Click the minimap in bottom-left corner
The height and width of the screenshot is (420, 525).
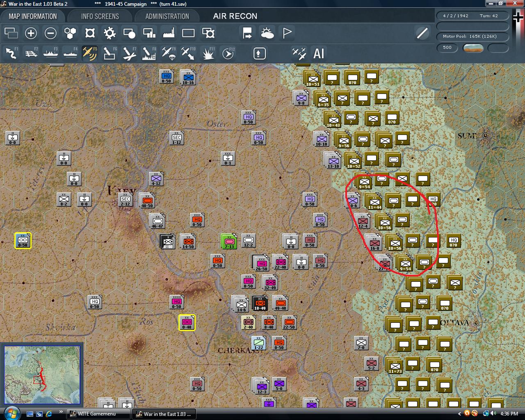click(42, 375)
